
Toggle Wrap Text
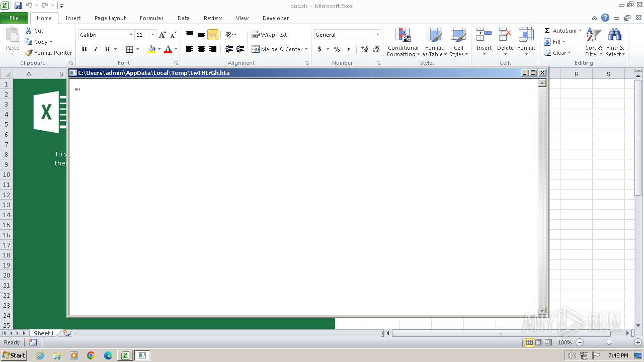click(270, 35)
